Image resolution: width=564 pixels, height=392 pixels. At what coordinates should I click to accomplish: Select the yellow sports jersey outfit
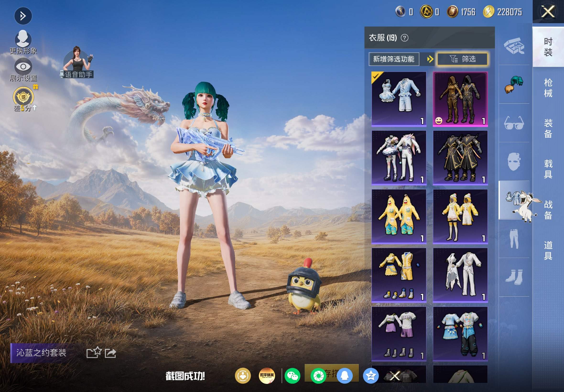pyautogui.click(x=399, y=275)
